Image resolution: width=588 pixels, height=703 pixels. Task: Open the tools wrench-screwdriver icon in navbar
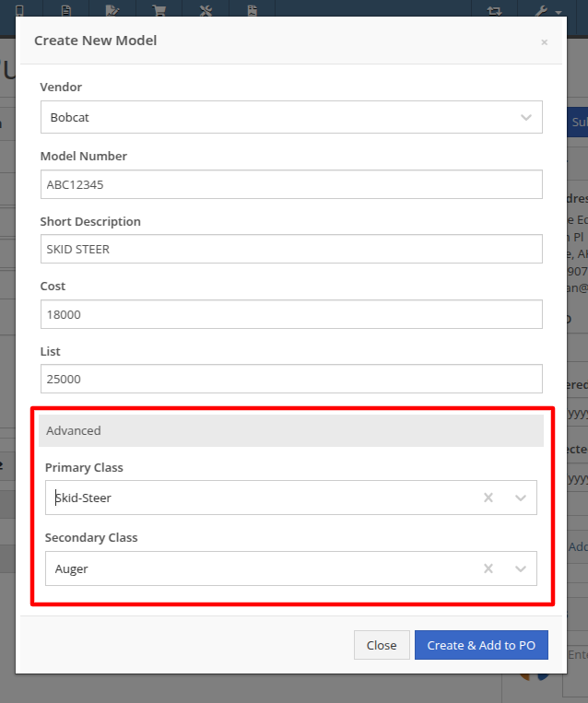pyautogui.click(x=206, y=10)
